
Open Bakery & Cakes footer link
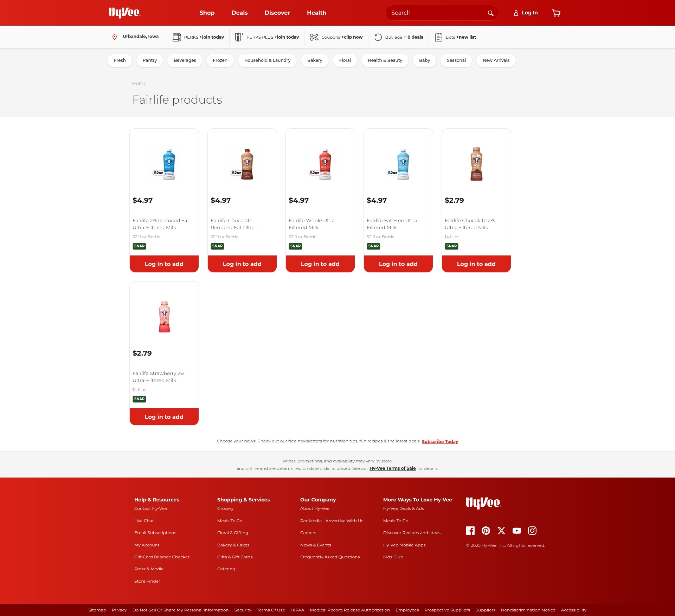(x=233, y=545)
